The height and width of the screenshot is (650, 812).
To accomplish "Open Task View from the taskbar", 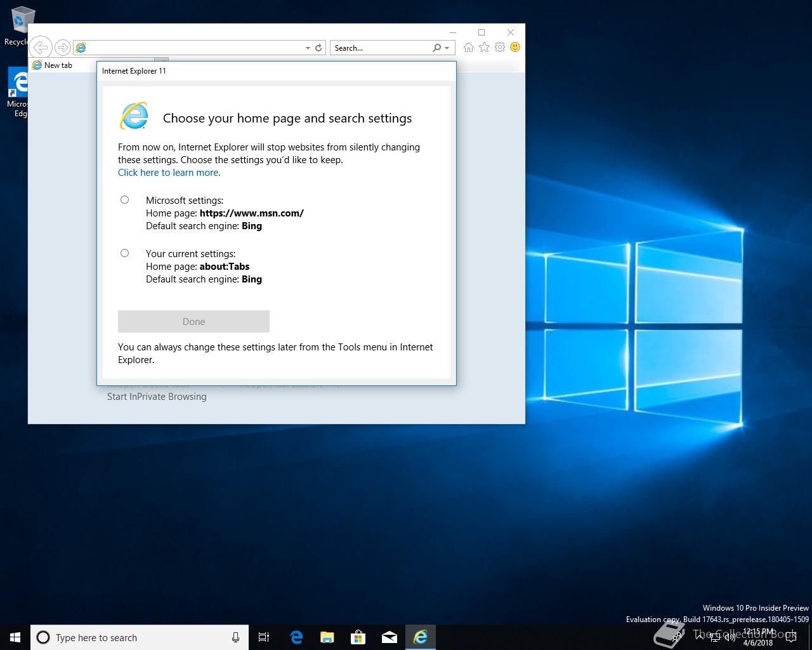I will (264, 637).
